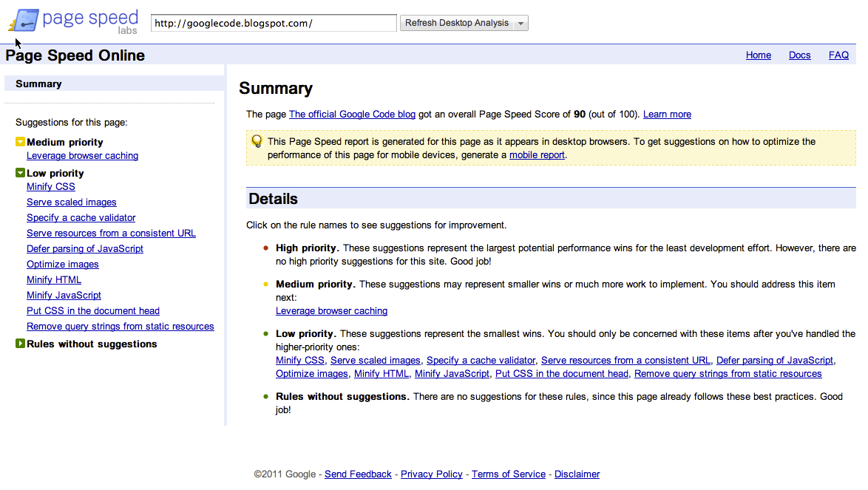Viewport: 868px width, 490px height.
Task: Open Defer parsing of JavaScript in the Details list
Action: (774, 360)
